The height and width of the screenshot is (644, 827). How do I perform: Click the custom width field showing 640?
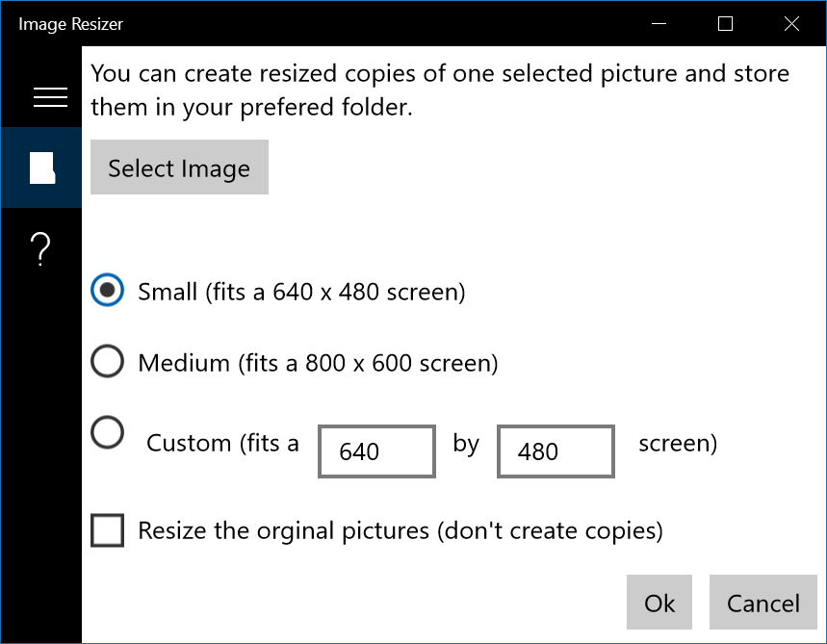[375, 451]
